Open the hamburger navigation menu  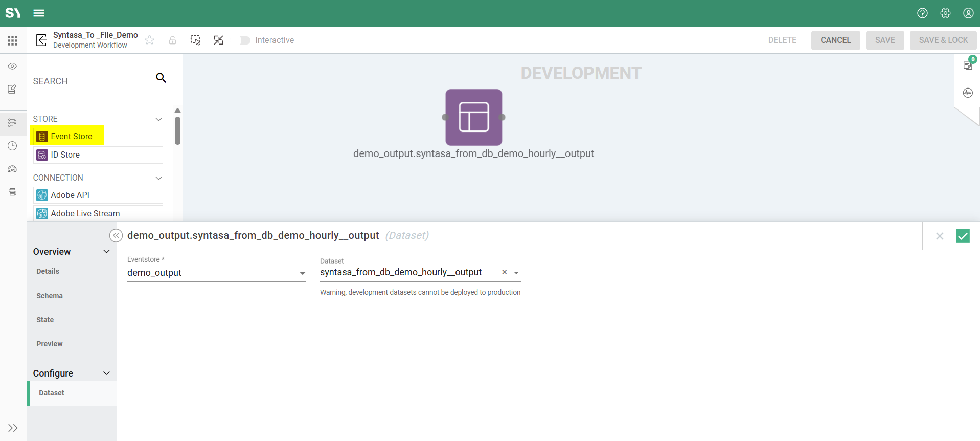tap(39, 13)
